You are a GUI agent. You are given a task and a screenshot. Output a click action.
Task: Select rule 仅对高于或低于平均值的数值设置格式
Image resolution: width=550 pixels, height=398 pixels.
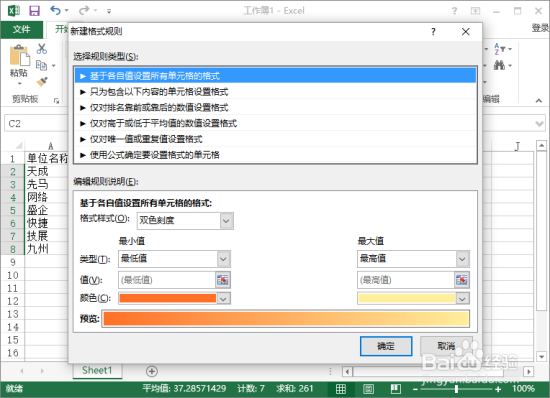point(275,123)
